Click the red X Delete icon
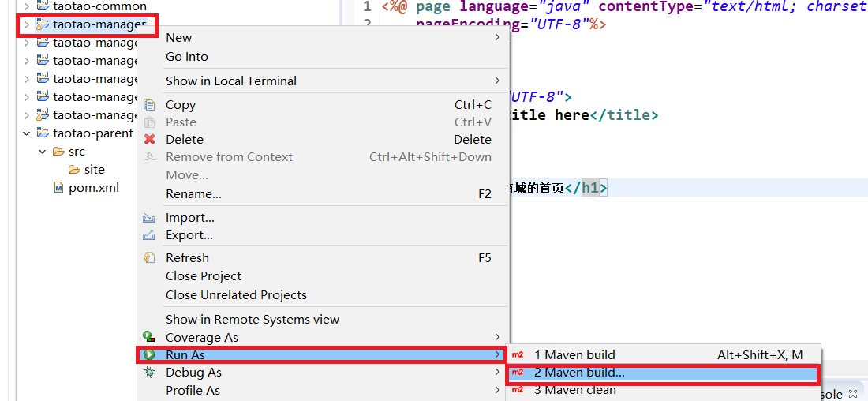Image resolution: width=868 pixels, height=401 pixels. coord(149,140)
